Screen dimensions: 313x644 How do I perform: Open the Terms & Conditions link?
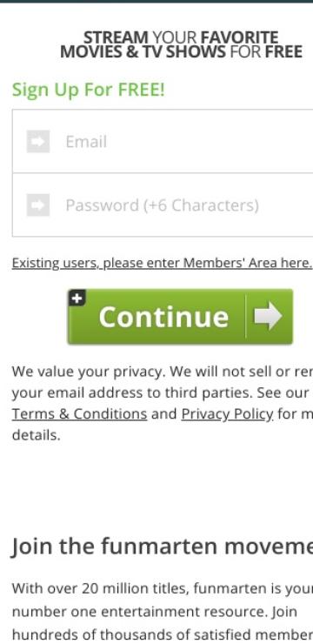tap(80, 414)
